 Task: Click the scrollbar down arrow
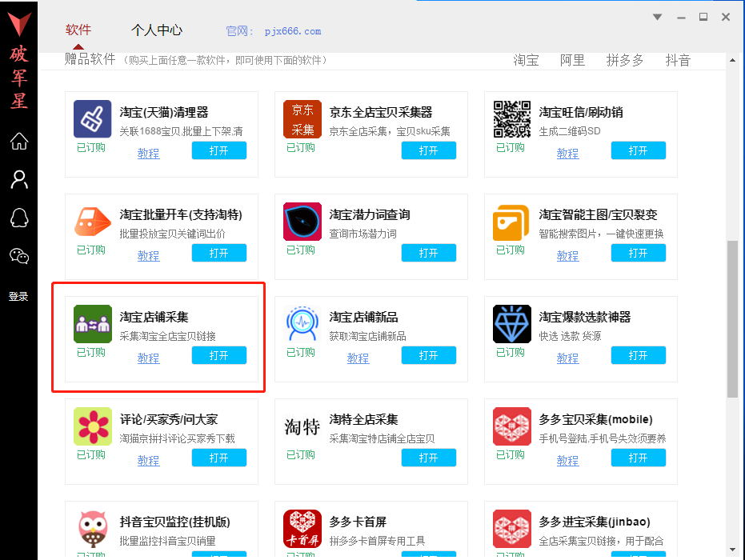pos(732,550)
